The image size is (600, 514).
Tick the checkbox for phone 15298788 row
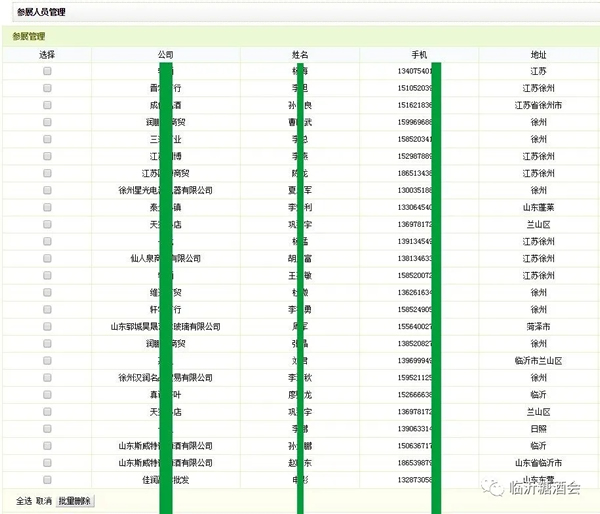47,156
